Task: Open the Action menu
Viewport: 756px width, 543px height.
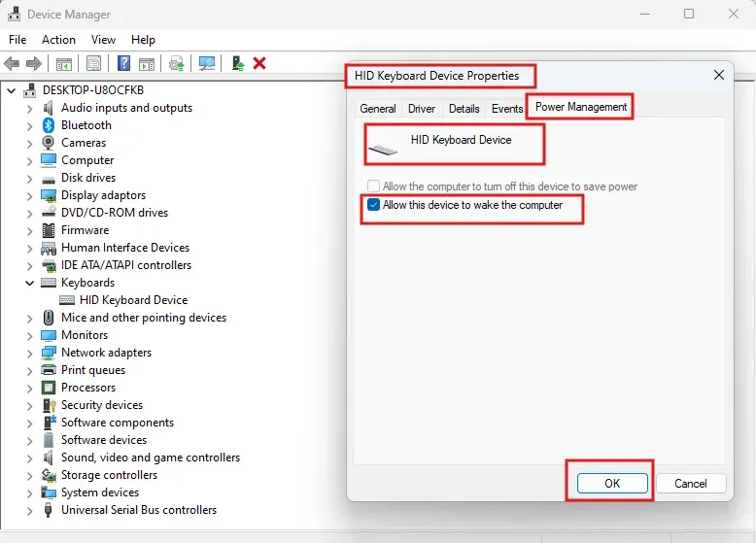Action: [58, 40]
